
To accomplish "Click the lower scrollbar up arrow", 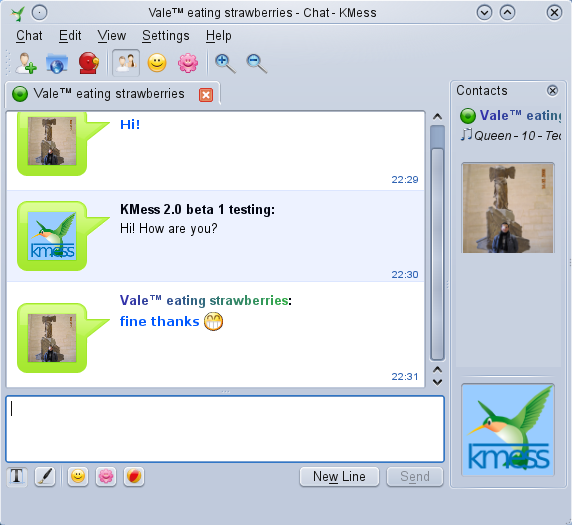I will click(437, 370).
